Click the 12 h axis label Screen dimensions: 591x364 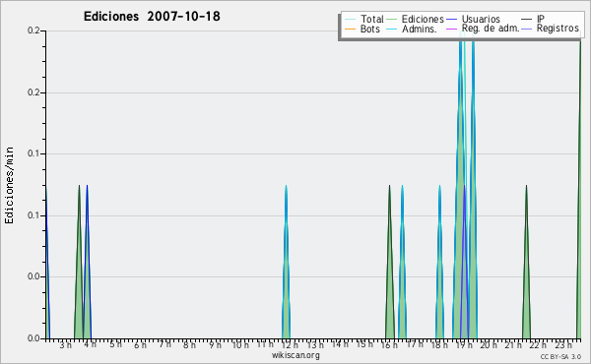(x=290, y=344)
